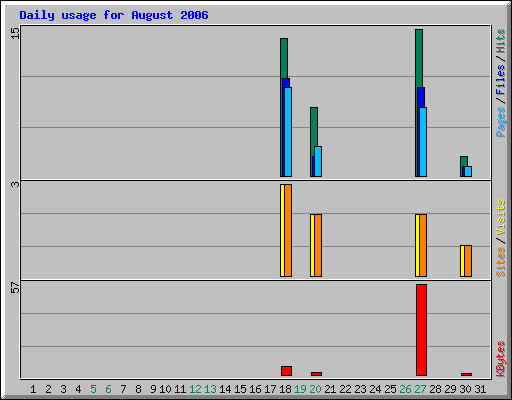Image resolution: width=512 pixels, height=400 pixels.
Task: Click the green weekend day '6' label
Action: pyautogui.click(x=108, y=389)
